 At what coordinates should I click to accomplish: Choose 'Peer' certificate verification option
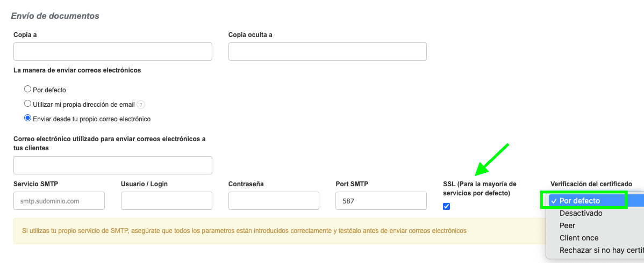567,225
